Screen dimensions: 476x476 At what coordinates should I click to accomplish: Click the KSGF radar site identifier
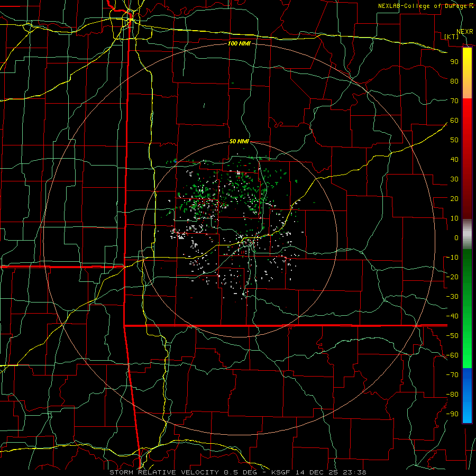pyautogui.click(x=281, y=472)
